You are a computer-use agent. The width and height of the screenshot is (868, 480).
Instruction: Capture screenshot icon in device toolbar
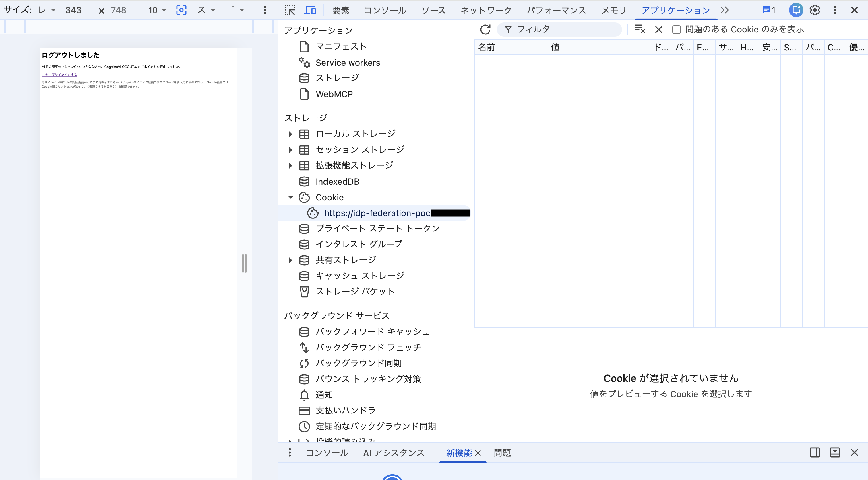pos(181,10)
